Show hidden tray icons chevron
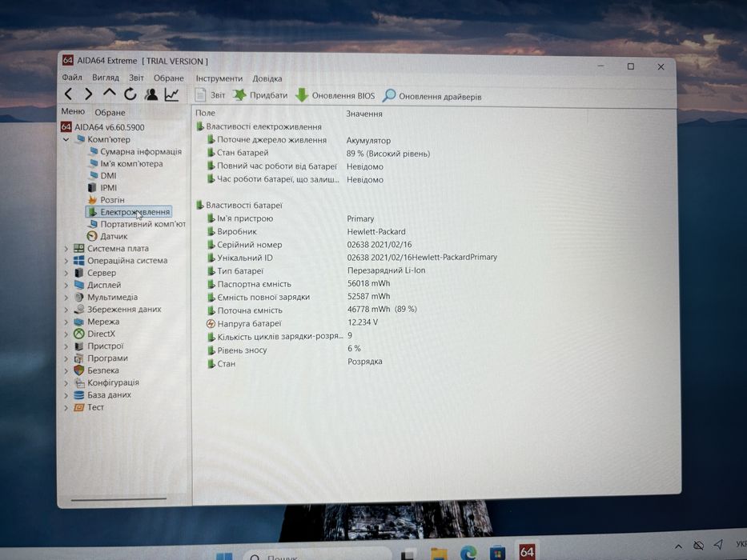This screenshot has height=560, width=747. (678, 546)
